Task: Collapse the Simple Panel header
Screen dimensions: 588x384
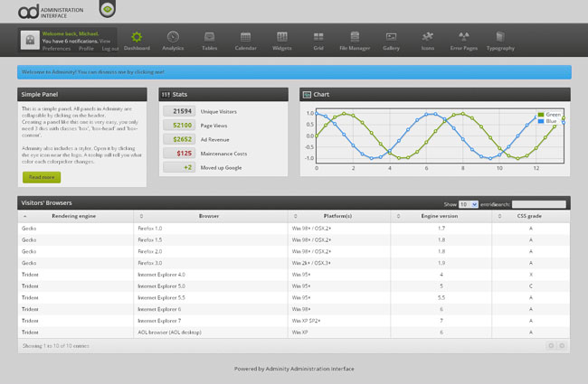Action: (x=82, y=94)
